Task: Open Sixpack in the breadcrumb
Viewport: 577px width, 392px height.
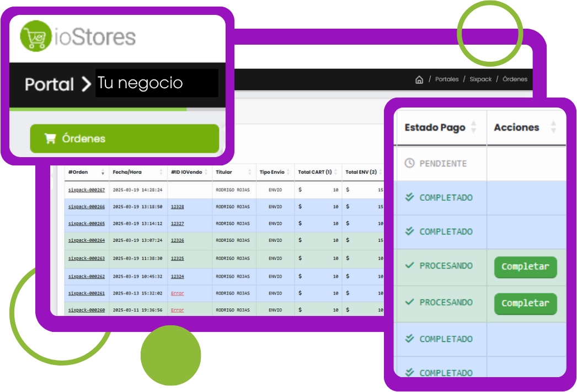Action: [480, 79]
